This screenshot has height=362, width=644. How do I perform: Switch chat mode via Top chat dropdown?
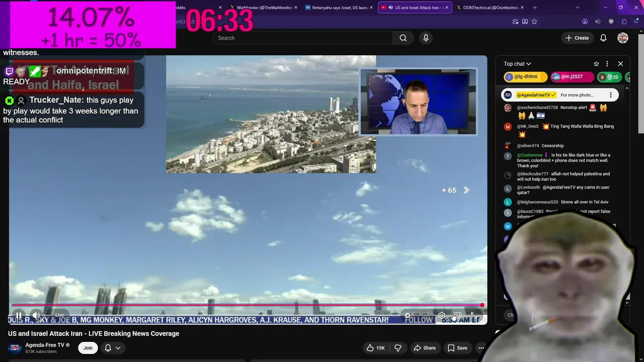click(x=517, y=64)
